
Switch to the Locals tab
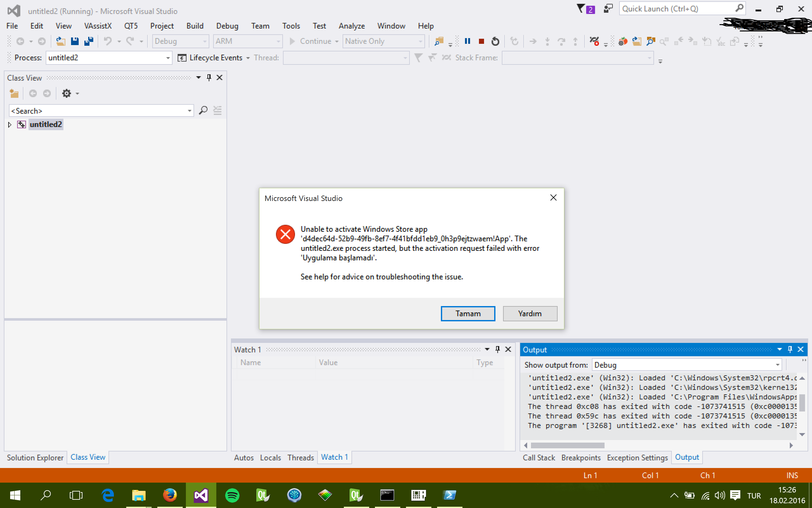[271, 458]
